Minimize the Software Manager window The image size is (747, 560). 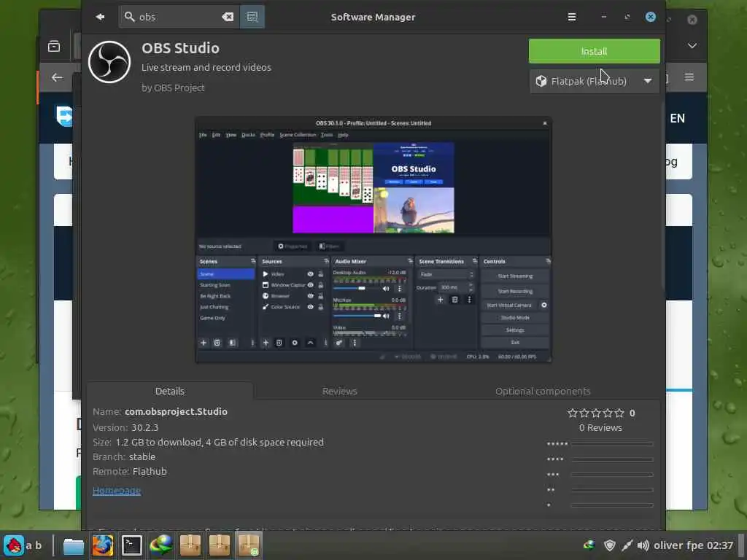[604, 17]
